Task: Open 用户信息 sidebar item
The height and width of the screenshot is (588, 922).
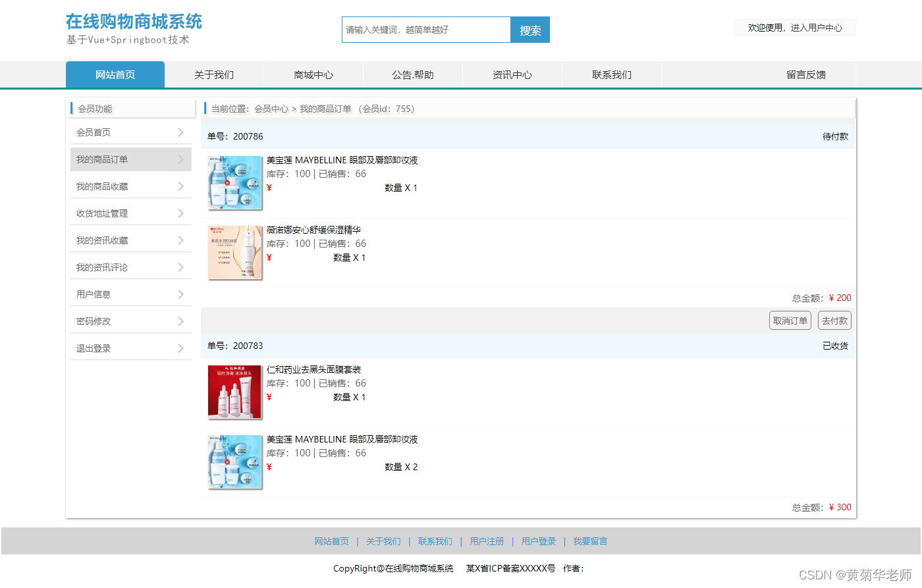Action: click(131, 294)
